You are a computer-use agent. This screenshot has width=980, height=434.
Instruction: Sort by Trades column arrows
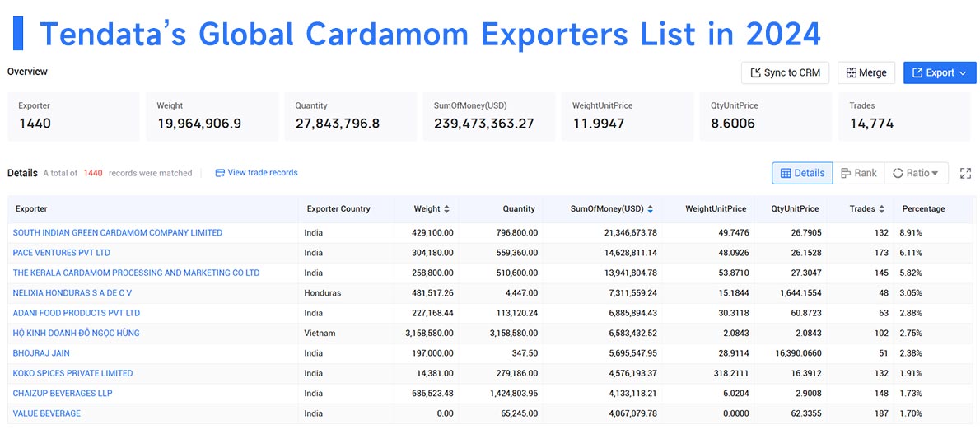coord(882,209)
